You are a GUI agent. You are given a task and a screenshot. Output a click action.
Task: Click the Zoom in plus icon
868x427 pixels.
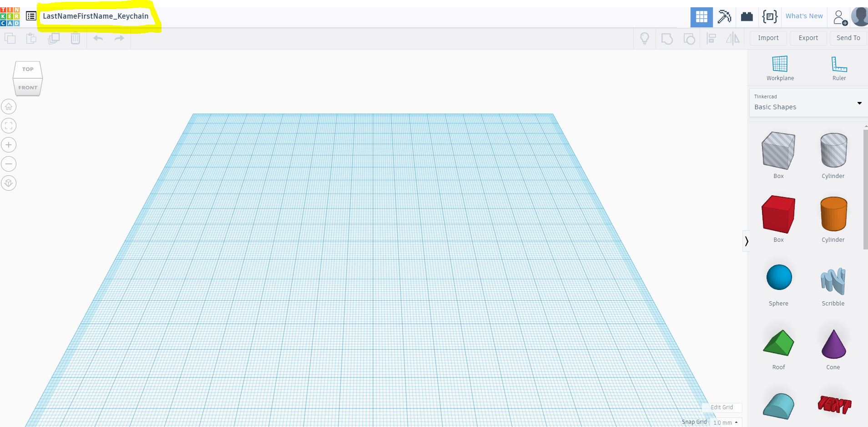(9, 145)
